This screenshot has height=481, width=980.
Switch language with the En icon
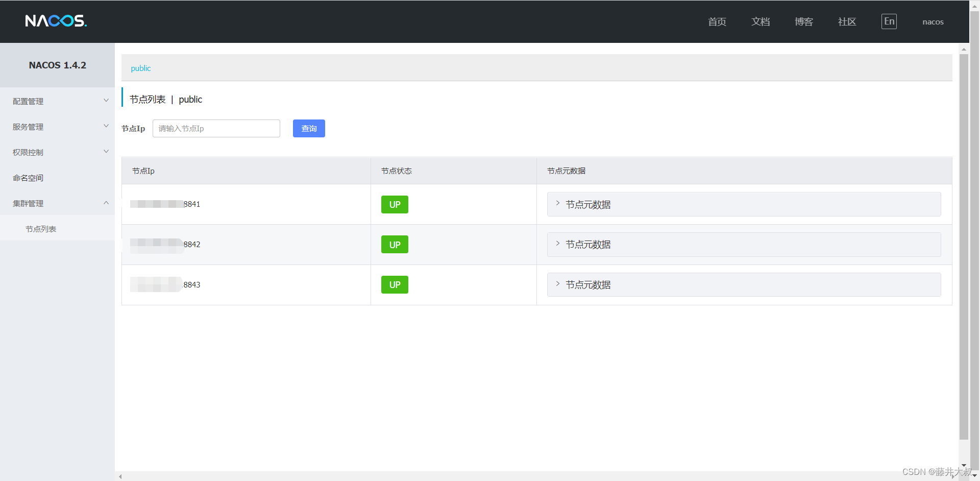(x=889, y=21)
